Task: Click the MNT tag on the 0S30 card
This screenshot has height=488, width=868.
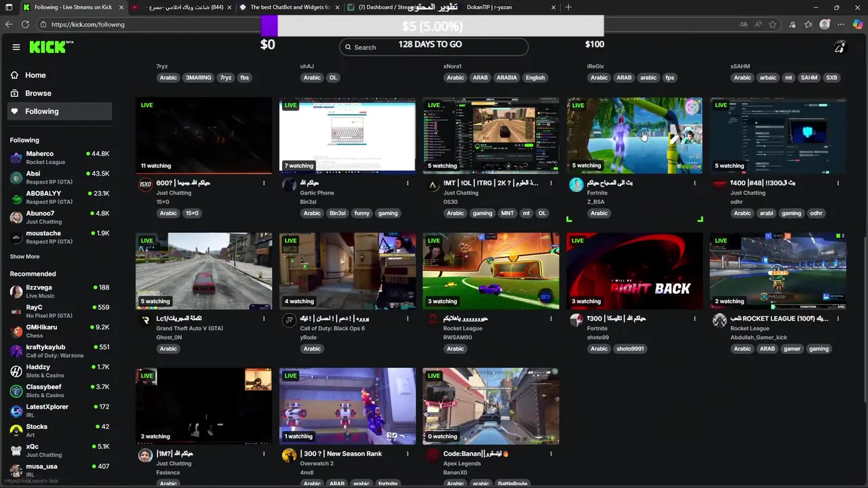Action: click(x=507, y=213)
